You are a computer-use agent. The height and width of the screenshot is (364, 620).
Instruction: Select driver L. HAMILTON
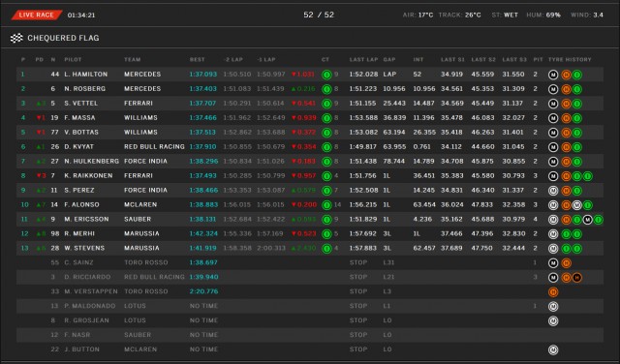click(86, 75)
